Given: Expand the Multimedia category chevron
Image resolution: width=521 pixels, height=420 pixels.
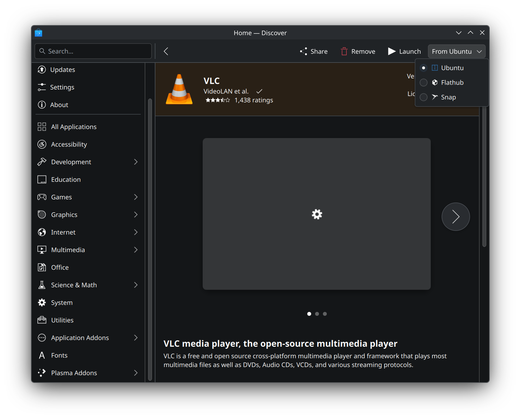Looking at the screenshot, I should pyautogui.click(x=136, y=250).
